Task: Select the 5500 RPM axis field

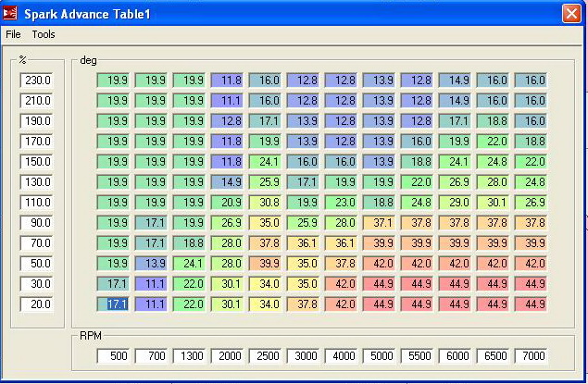Action: click(419, 356)
